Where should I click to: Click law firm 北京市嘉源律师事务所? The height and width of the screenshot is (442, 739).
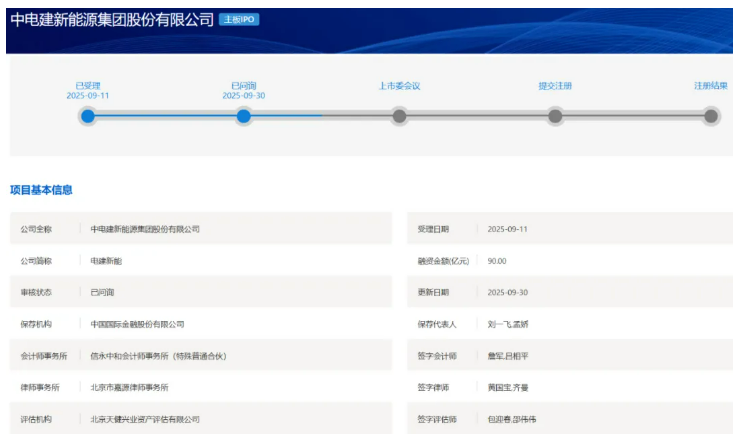[129, 387]
